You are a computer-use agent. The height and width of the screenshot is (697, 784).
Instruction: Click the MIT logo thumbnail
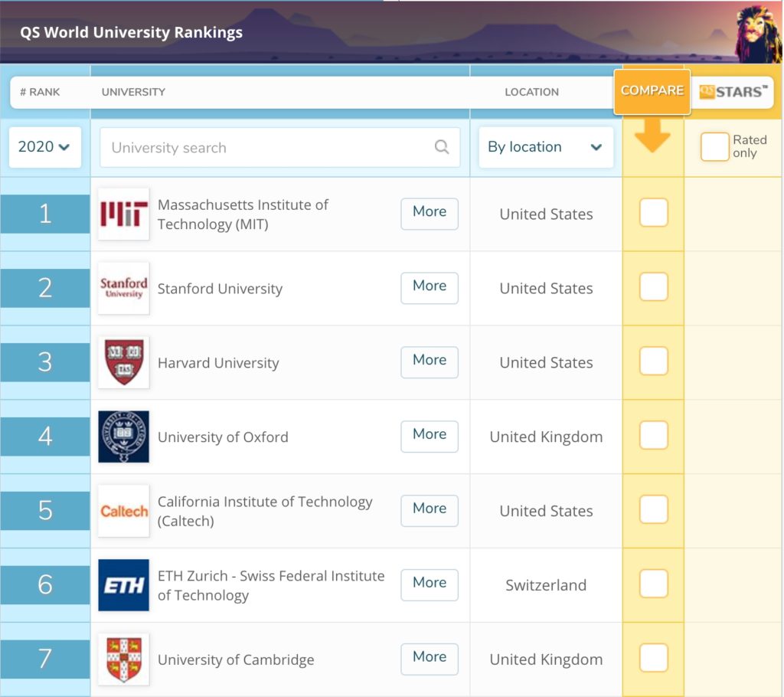tap(123, 214)
